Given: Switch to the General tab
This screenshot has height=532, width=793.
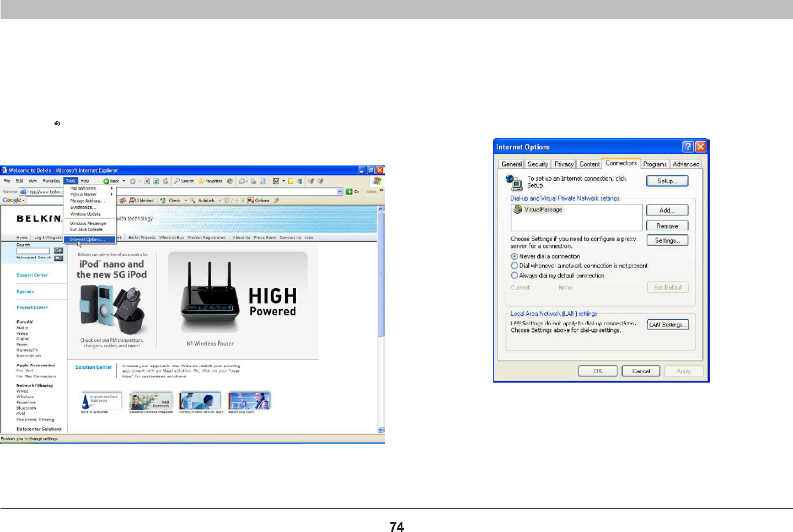Looking at the screenshot, I should 512,164.
